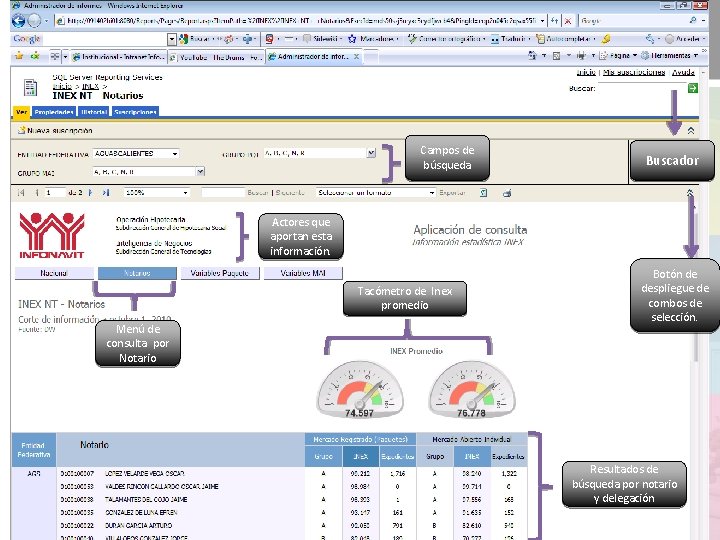Click the browser Home icon
Screen dimensions: 720x540
pos(532,56)
